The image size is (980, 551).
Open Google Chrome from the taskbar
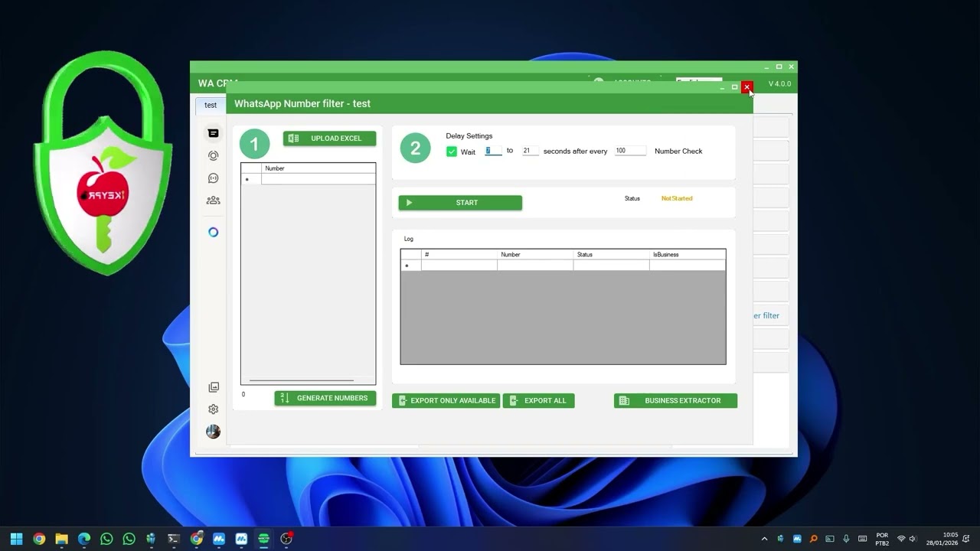click(x=39, y=539)
